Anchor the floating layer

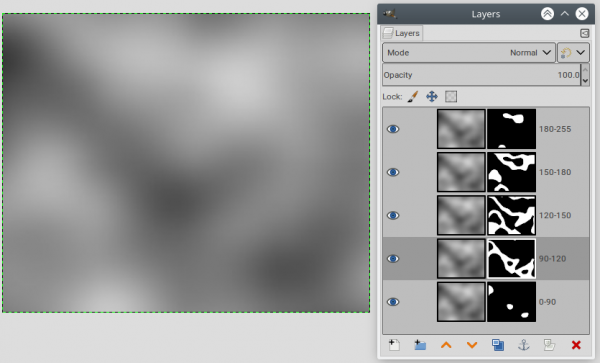coord(524,345)
